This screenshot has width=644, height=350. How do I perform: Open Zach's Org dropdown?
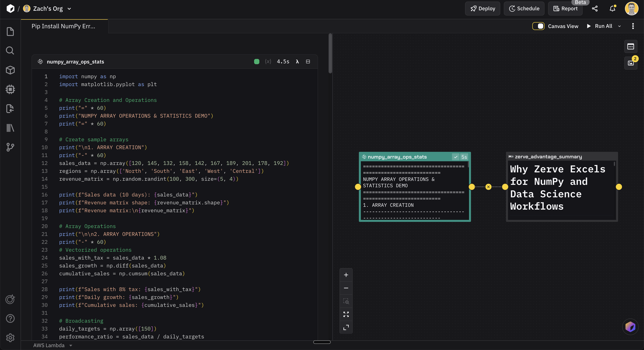pos(47,9)
